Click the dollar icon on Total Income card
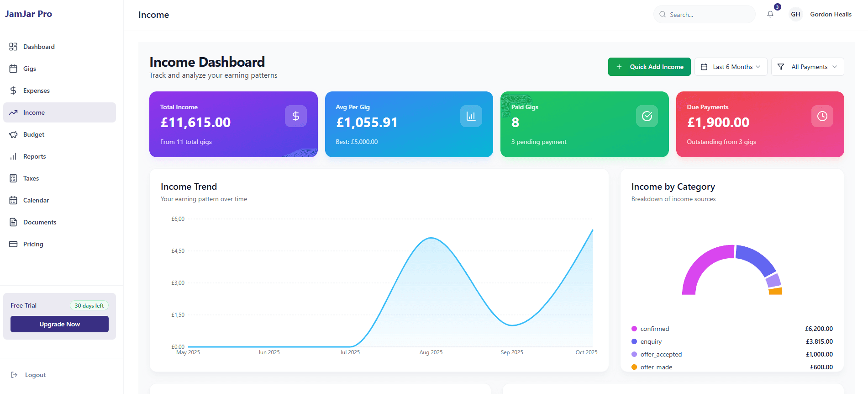The image size is (868, 394). [x=296, y=116]
